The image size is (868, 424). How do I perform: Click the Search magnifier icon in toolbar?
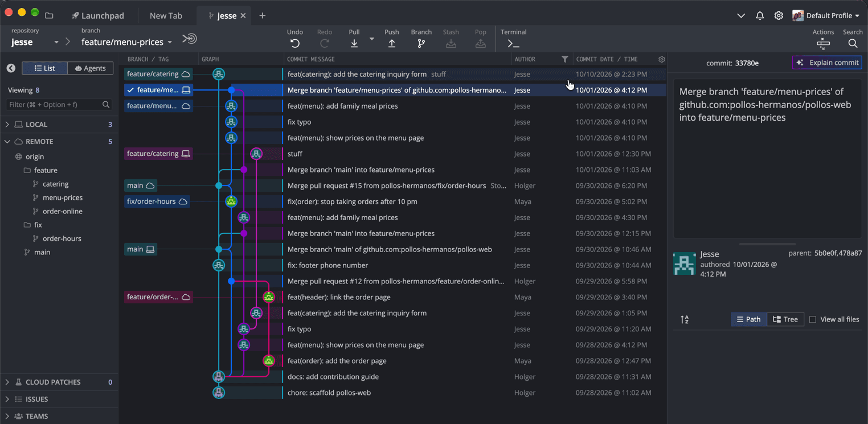point(853,44)
